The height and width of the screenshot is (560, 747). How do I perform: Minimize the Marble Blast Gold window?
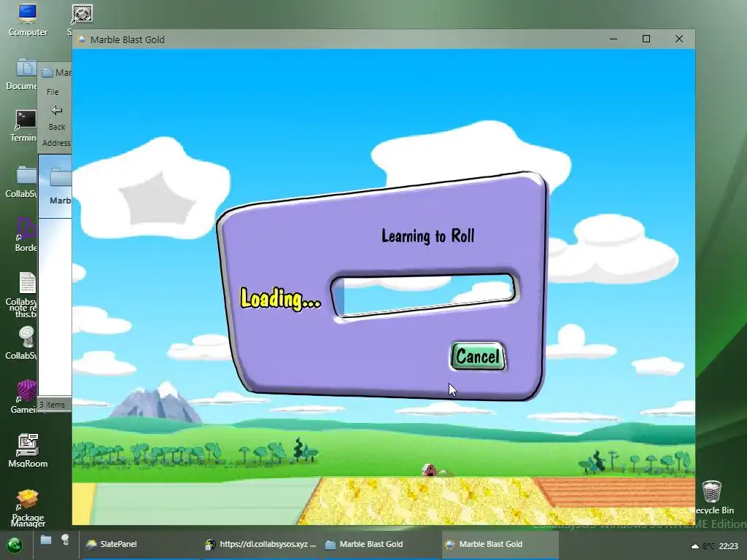tap(614, 39)
